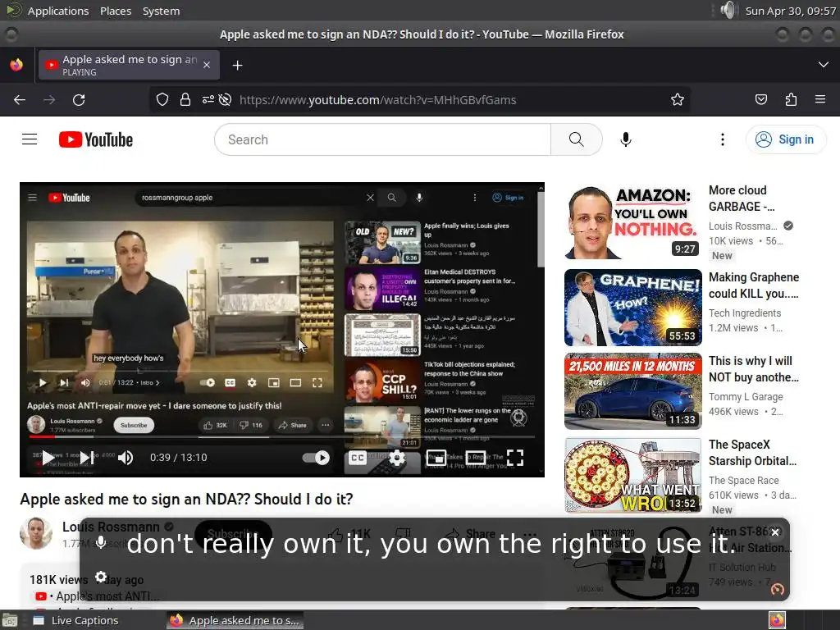840x630 pixels.
Task: Open 'The SpaceX Starship Orbital' title
Action: 752,453
